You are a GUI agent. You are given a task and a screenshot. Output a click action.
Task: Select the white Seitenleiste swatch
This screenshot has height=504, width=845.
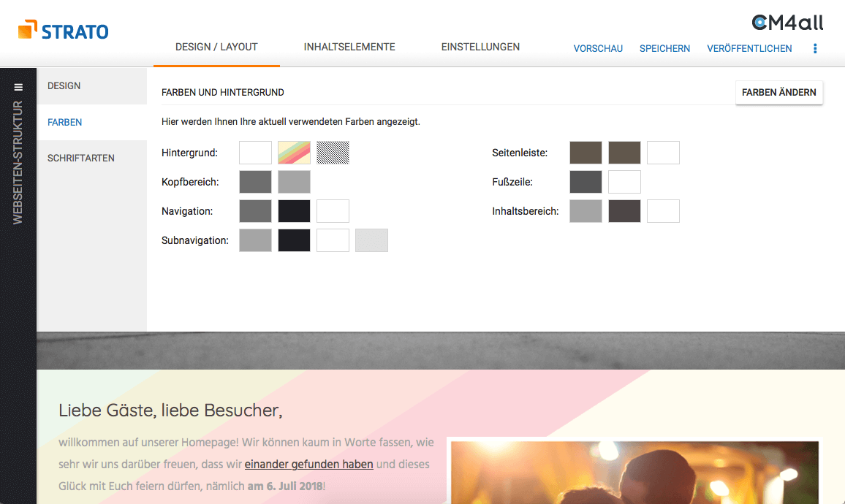coord(664,153)
